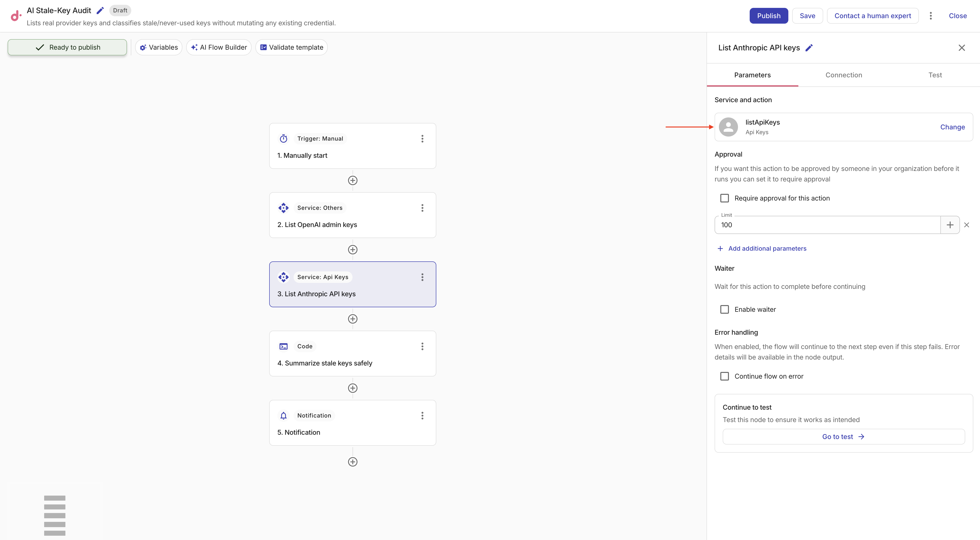Publish the workflow
The width and height of the screenshot is (980, 540).
tap(769, 16)
